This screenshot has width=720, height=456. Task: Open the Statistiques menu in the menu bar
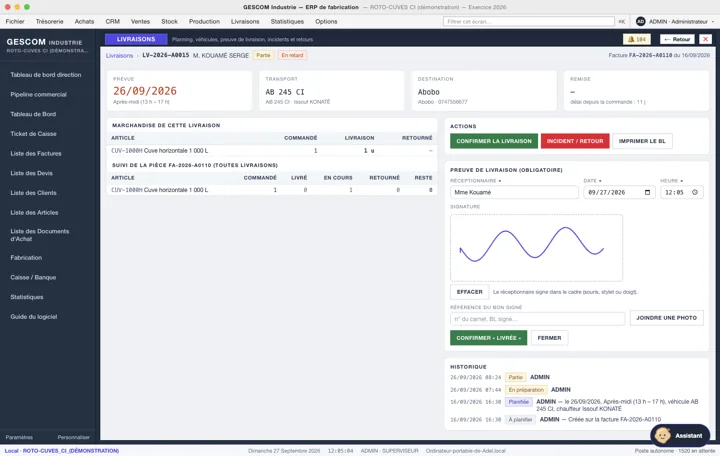tap(287, 22)
